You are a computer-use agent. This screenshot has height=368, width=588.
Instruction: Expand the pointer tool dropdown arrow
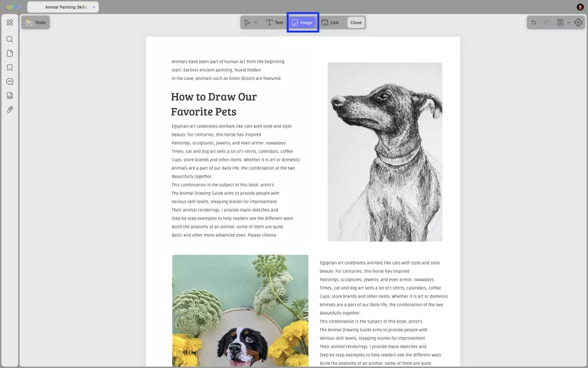tap(256, 22)
